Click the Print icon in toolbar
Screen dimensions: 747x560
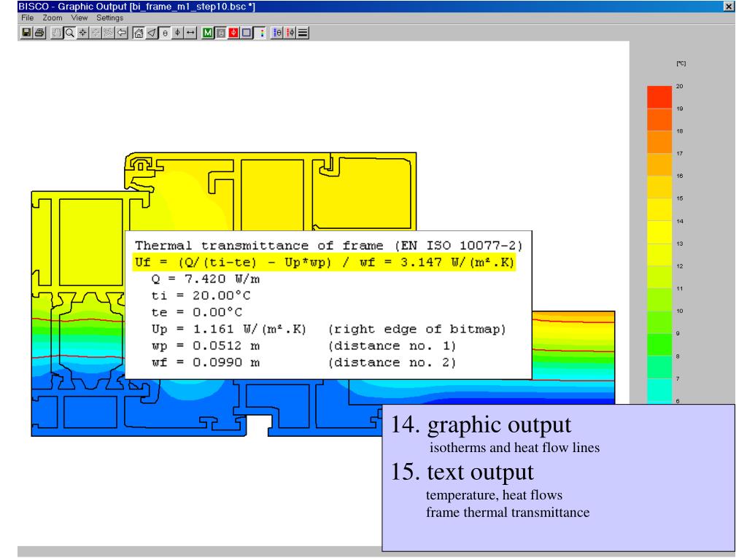(39, 33)
